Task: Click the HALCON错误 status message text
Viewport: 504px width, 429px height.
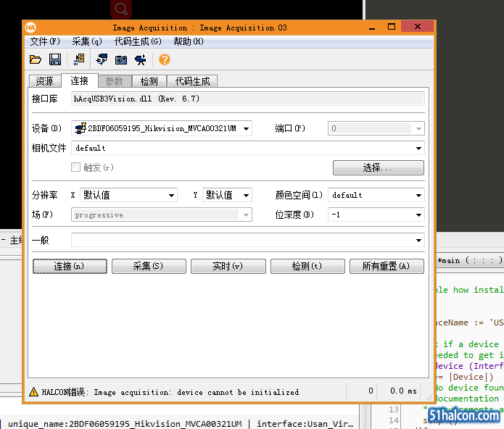Action: tap(170, 392)
